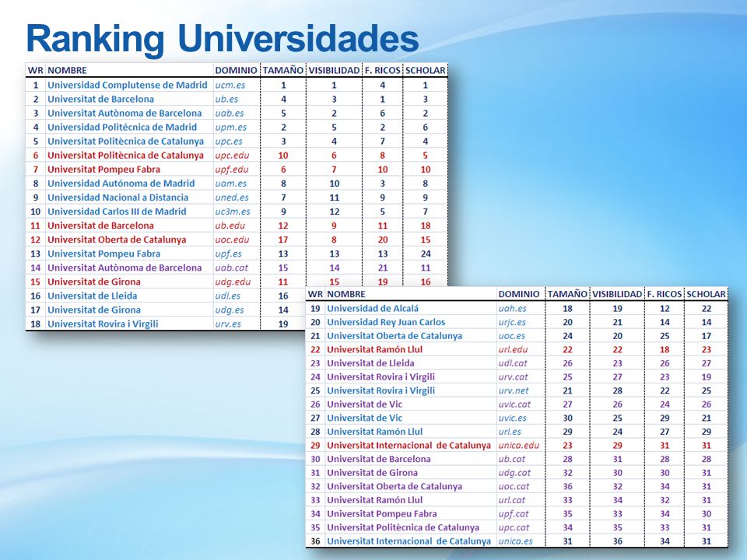This screenshot has width=747, height=560.
Task: Click the domain 'uned.es'
Action: pyautogui.click(x=232, y=198)
